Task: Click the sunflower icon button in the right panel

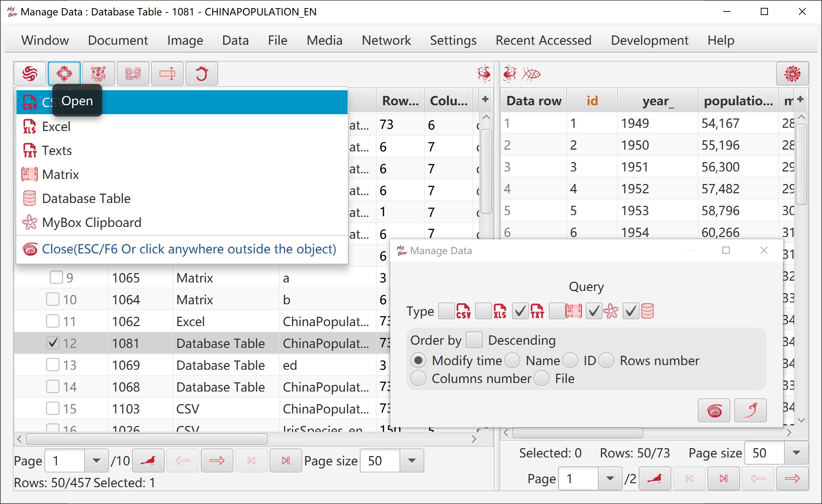Action: pos(792,74)
